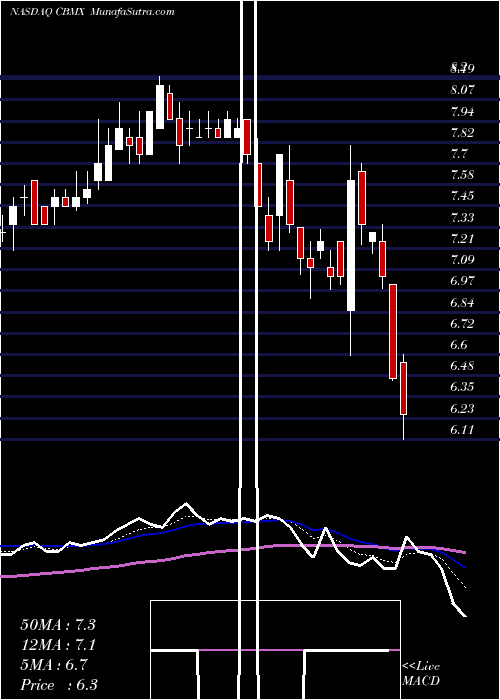This screenshot has width=500, height=700.
Task: Click the highest white candlestick near 8.07
Action: (x=160, y=107)
